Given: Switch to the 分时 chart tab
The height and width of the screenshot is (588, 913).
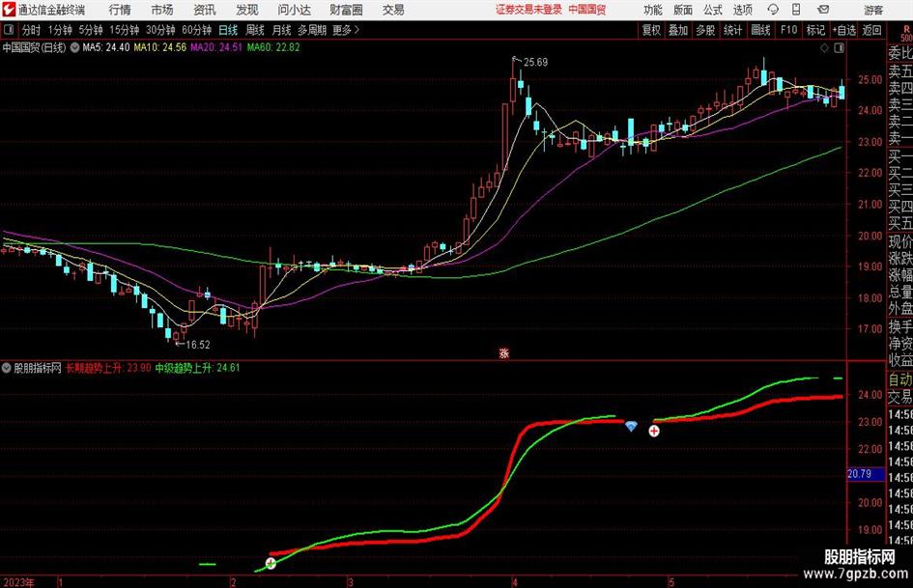Looking at the screenshot, I should click(31, 30).
